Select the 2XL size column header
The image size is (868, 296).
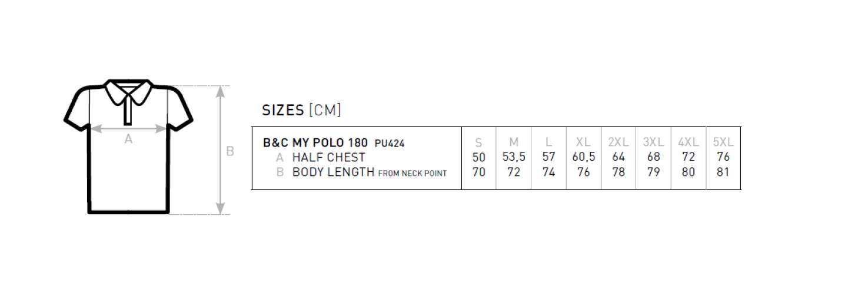618,142
